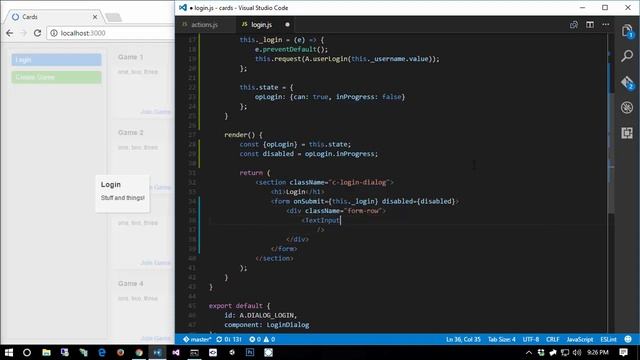Click the ESLint status bar item
This screenshot has width=640, height=360.
(608, 339)
